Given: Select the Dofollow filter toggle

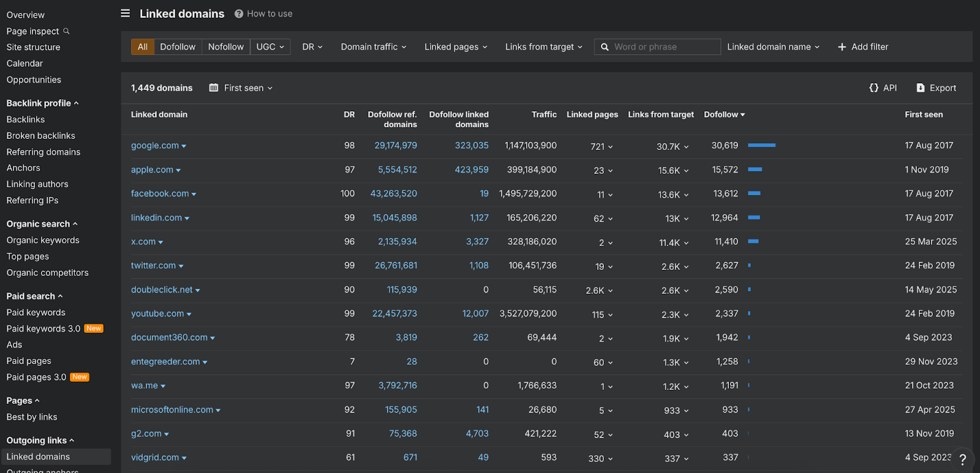Looking at the screenshot, I should coord(178,47).
